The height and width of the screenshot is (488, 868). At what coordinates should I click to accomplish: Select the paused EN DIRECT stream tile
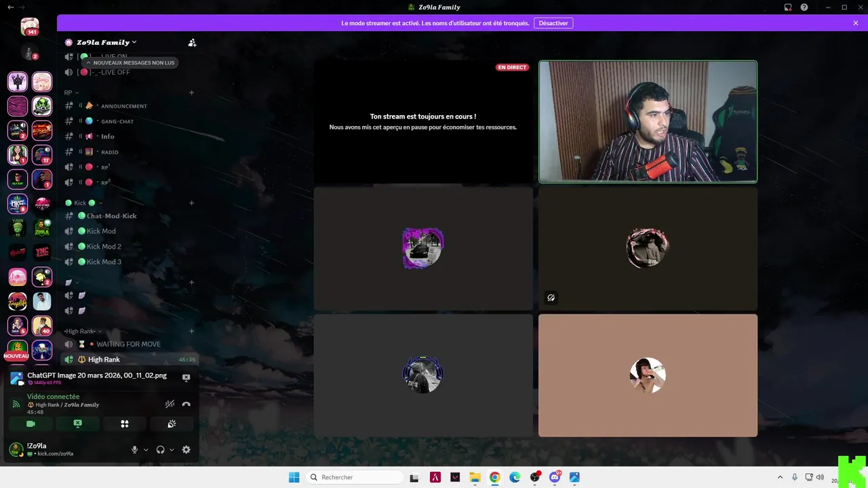[x=423, y=122]
